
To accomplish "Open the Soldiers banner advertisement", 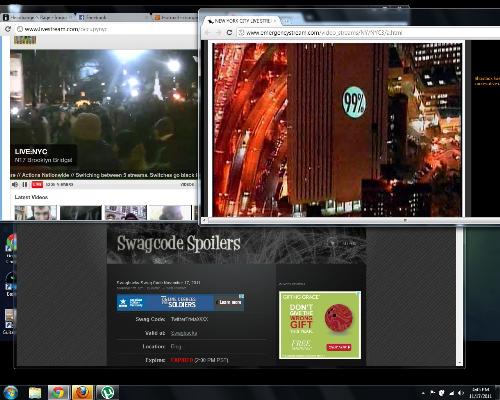I will (x=180, y=302).
